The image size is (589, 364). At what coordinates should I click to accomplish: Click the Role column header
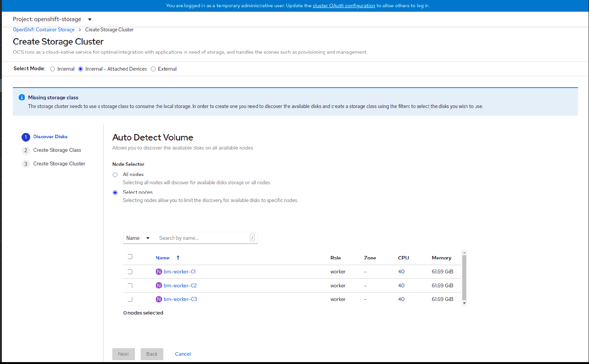pyautogui.click(x=336, y=258)
